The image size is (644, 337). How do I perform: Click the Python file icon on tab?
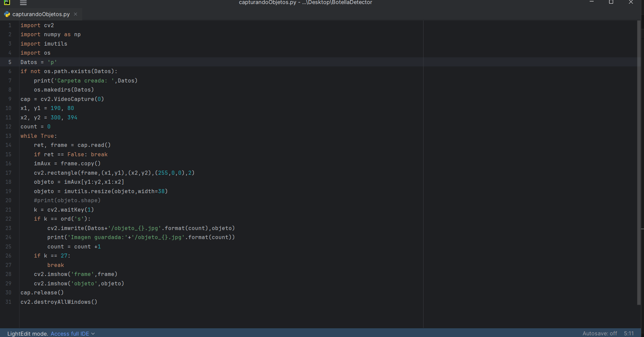click(x=7, y=14)
